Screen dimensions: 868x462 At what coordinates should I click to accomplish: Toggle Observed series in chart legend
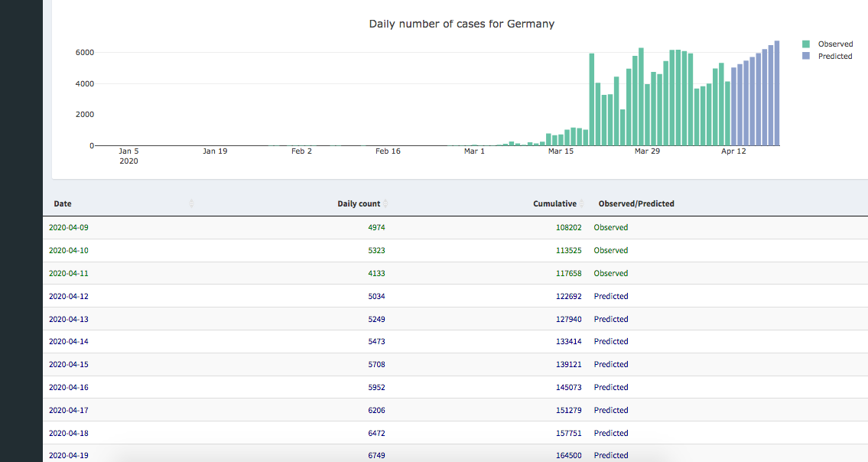click(835, 44)
